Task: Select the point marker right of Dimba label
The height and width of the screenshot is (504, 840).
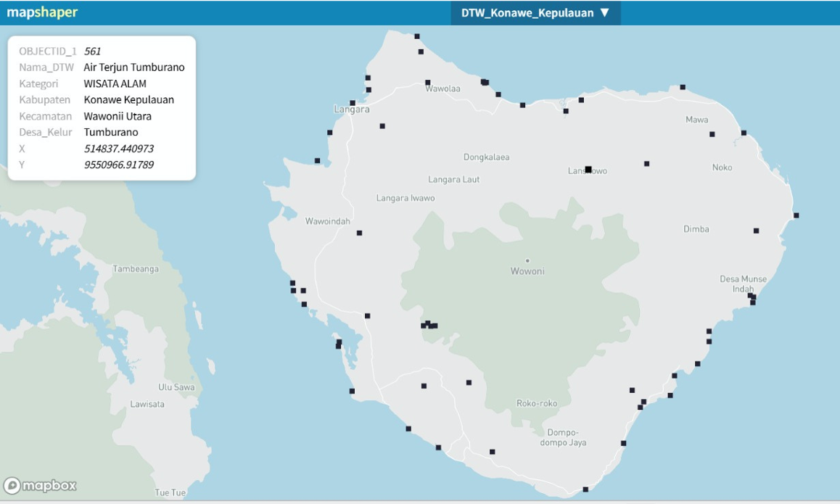Action: [x=756, y=231]
